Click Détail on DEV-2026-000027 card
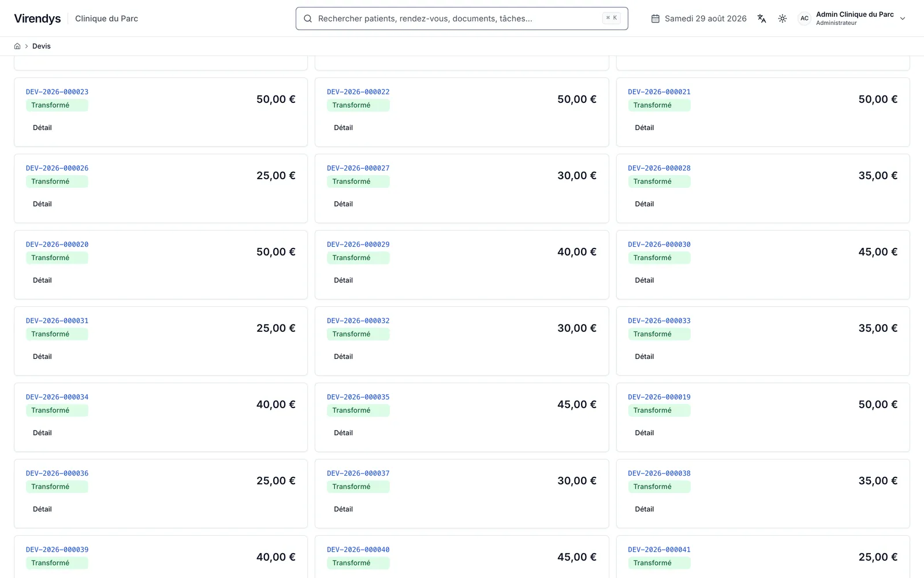The height and width of the screenshot is (578, 924). [x=343, y=204]
